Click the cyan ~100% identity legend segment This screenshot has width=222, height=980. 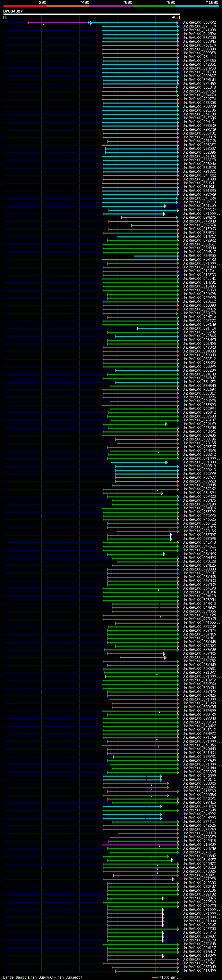click(197, 6)
